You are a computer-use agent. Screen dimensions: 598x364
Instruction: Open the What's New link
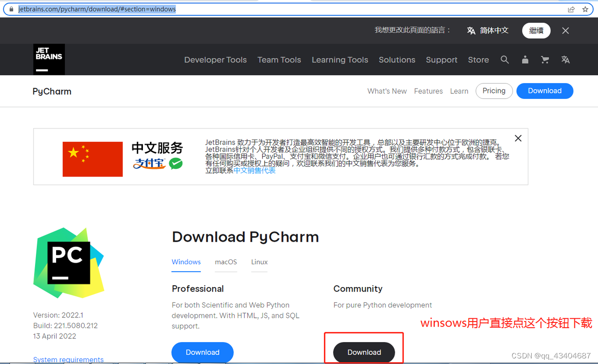point(387,91)
